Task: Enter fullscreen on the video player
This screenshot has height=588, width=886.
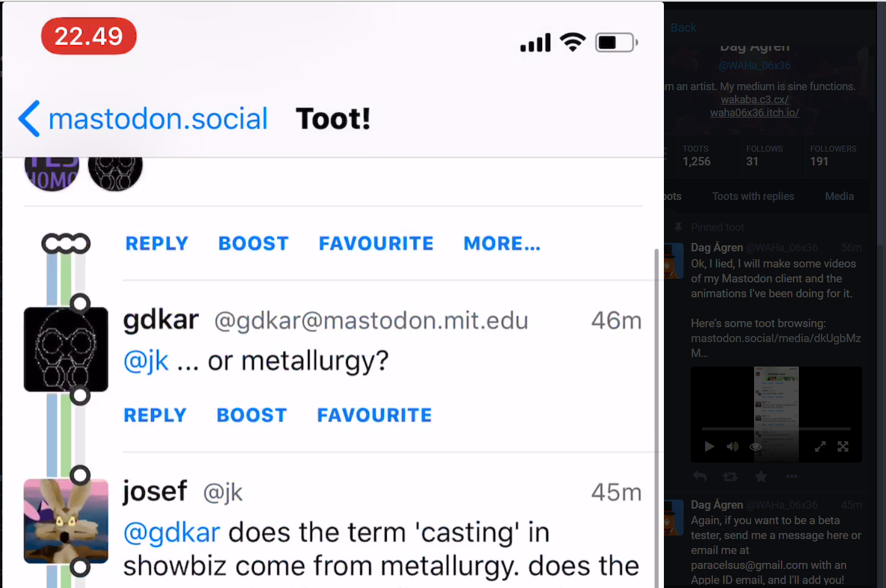Action: (843, 447)
